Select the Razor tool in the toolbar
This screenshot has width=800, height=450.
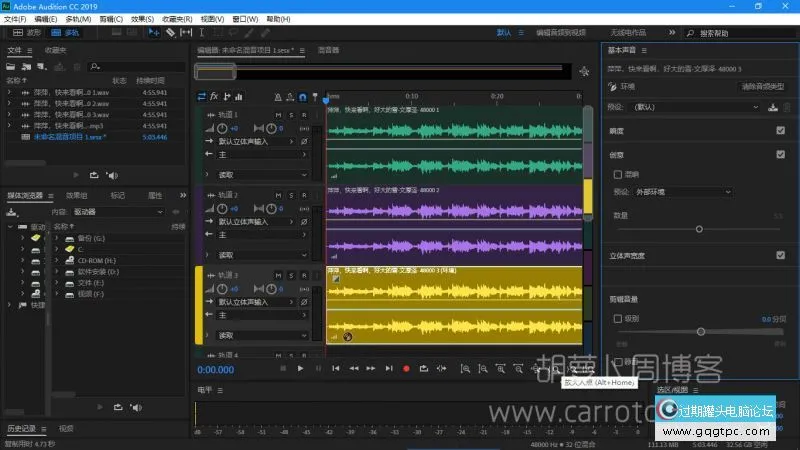click(170, 32)
